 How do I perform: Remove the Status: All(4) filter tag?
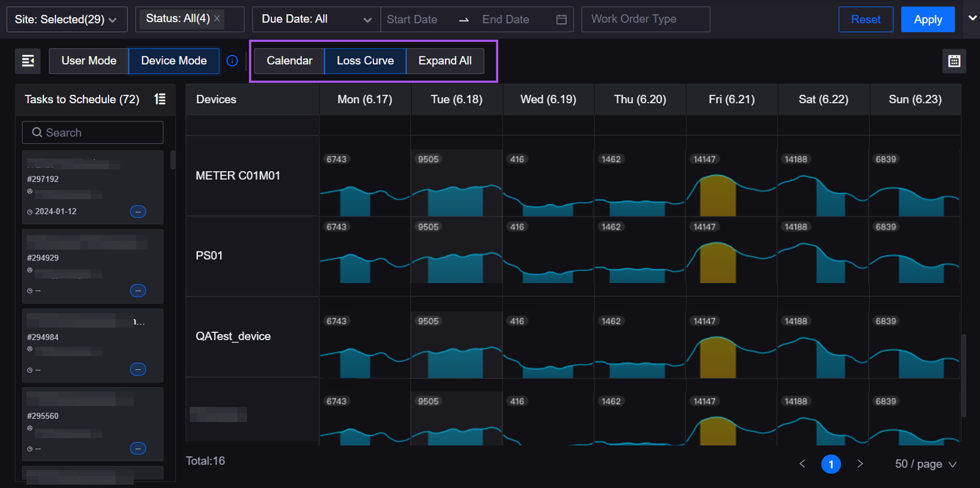pos(217,18)
